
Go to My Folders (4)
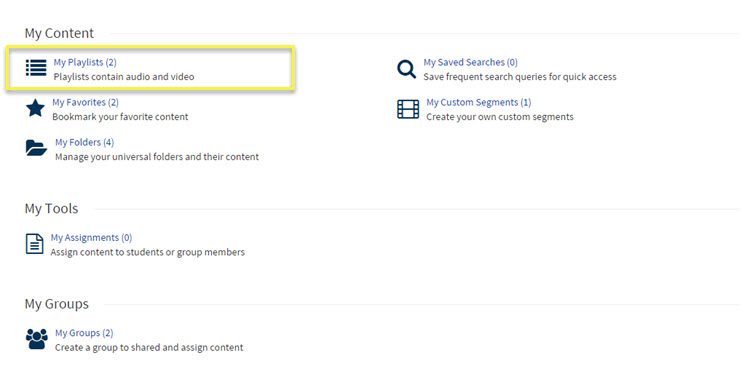84,142
